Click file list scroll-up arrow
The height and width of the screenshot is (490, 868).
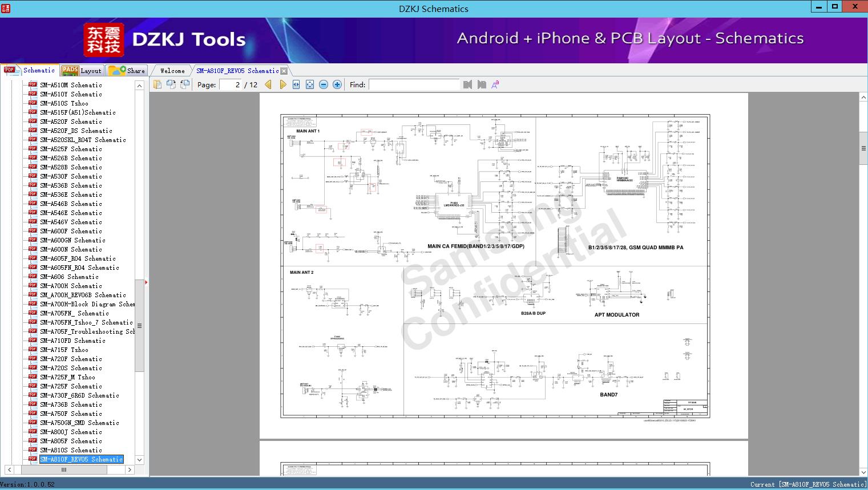pos(139,86)
